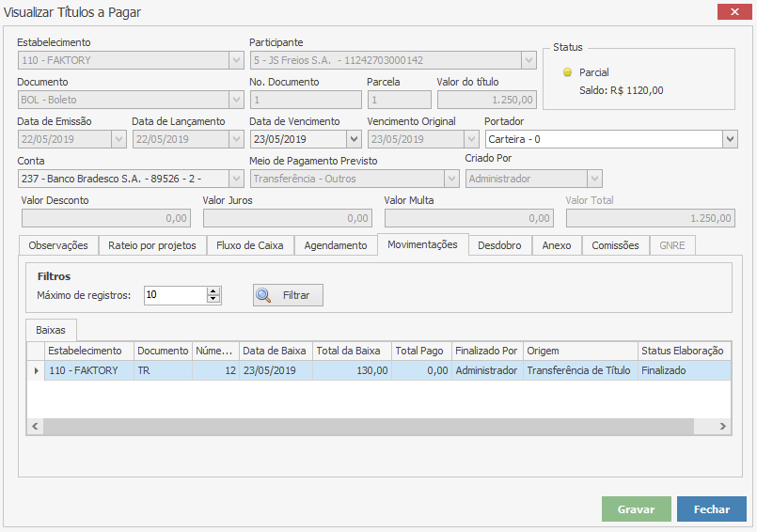The height and width of the screenshot is (532, 757).
Task: Decrease Máximo de registros with down arrow
Action: (214, 300)
